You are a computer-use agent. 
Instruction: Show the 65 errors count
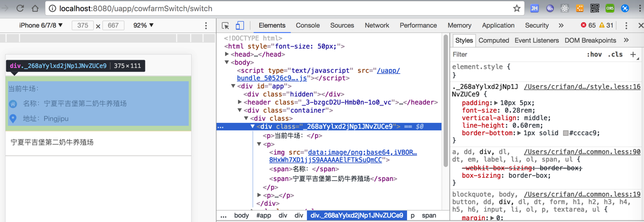pyautogui.click(x=588, y=25)
